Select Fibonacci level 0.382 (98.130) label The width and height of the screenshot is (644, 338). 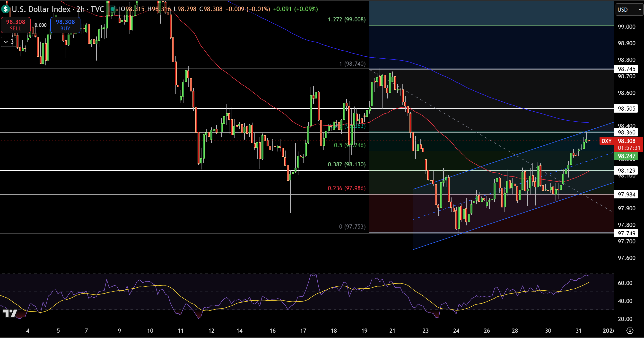347,164
